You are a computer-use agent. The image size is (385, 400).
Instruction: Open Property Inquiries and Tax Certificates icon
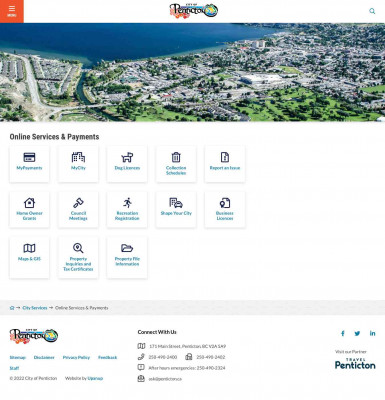(x=78, y=248)
